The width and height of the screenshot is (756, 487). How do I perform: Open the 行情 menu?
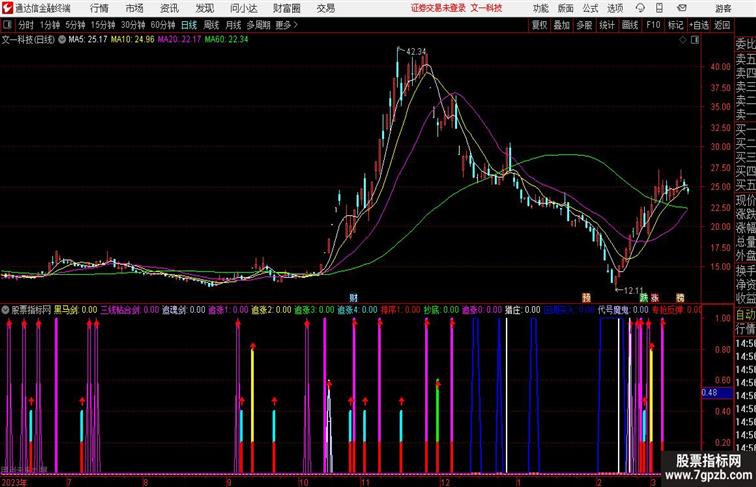[99, 8]
